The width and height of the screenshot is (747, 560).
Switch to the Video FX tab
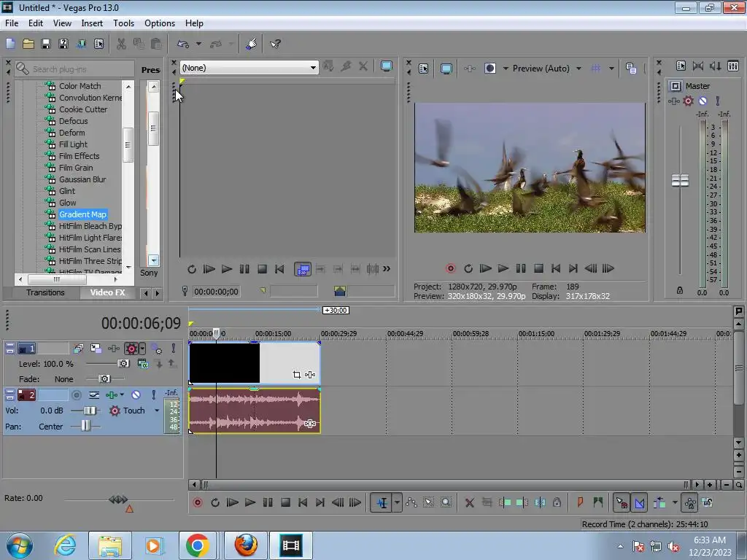coord(108,292)
